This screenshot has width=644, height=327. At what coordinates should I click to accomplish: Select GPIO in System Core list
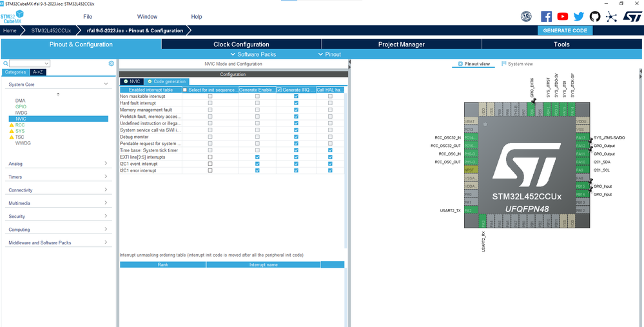coord(21,106)
